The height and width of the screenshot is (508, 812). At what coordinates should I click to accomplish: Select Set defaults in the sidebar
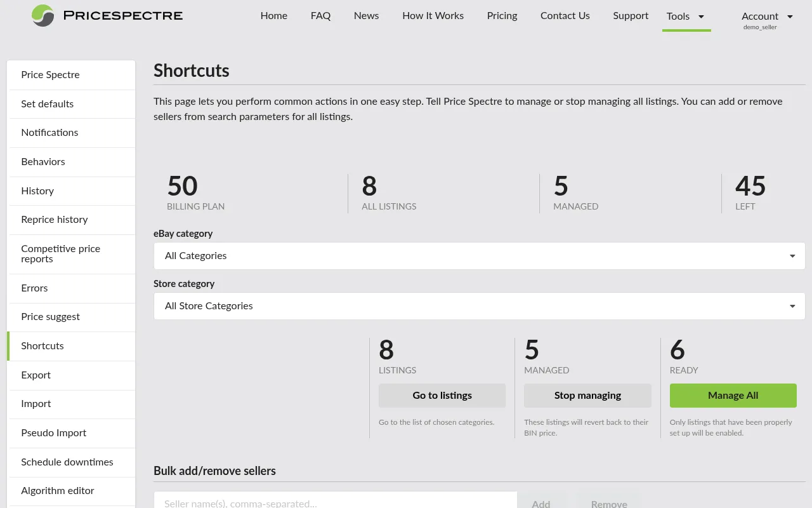[x=48, y=104]
